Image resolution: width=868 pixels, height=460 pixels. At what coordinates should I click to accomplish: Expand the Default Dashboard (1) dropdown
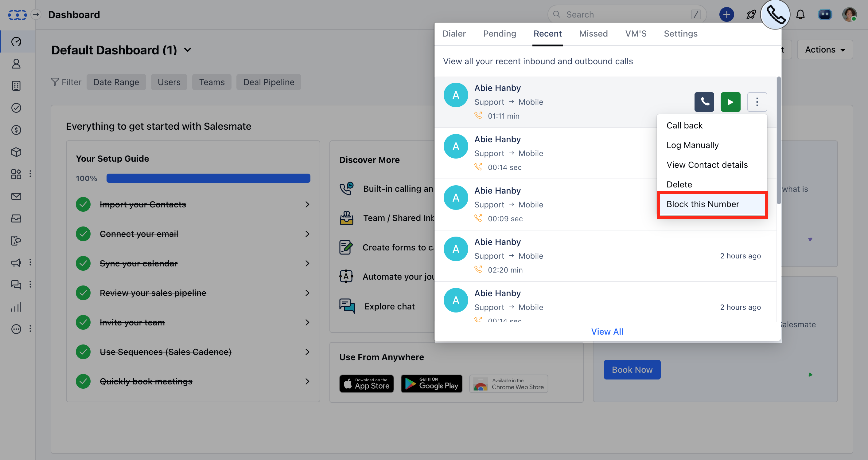point(188,50)
